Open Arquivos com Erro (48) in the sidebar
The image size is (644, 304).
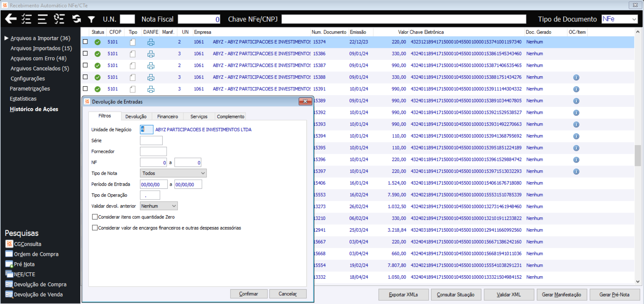pyautogui.click(x=38, y=58)
